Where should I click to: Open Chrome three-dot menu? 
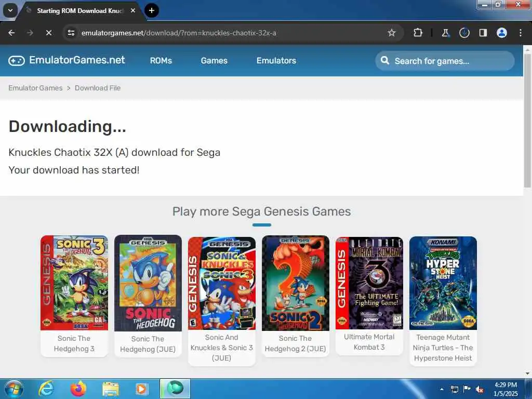(521, 33)
